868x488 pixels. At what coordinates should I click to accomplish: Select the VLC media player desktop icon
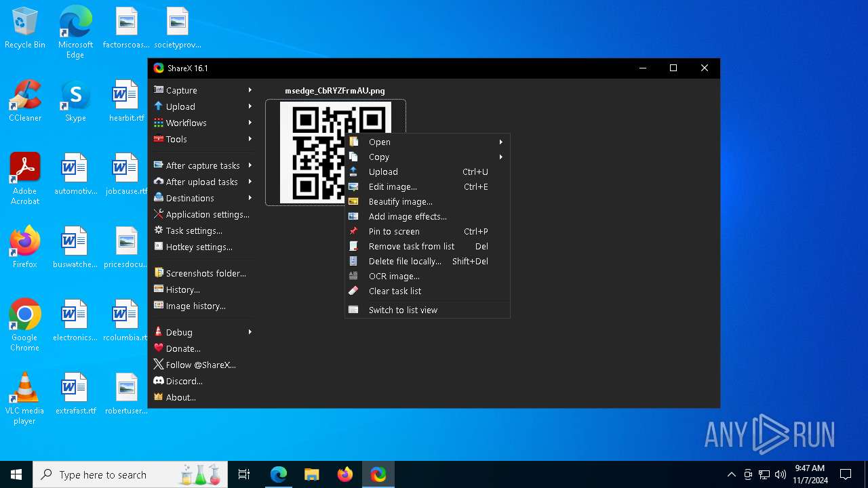(x=25, y=399)
